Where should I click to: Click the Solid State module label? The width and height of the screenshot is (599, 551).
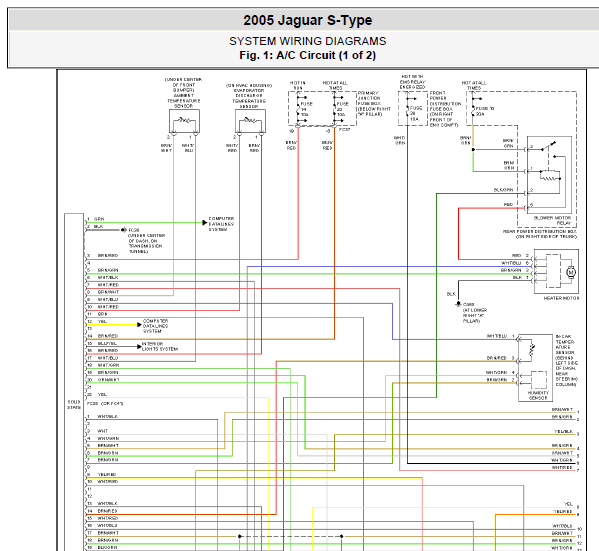(74, 405)
